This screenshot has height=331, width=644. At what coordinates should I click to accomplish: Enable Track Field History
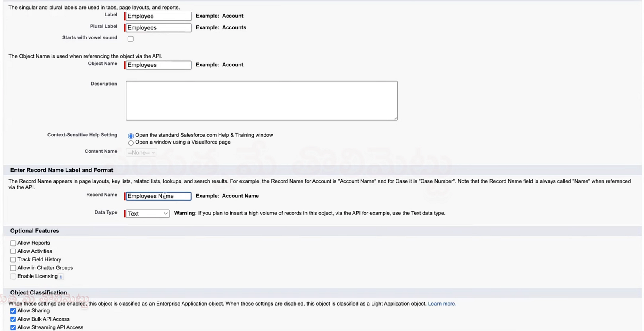pos(13,260)
